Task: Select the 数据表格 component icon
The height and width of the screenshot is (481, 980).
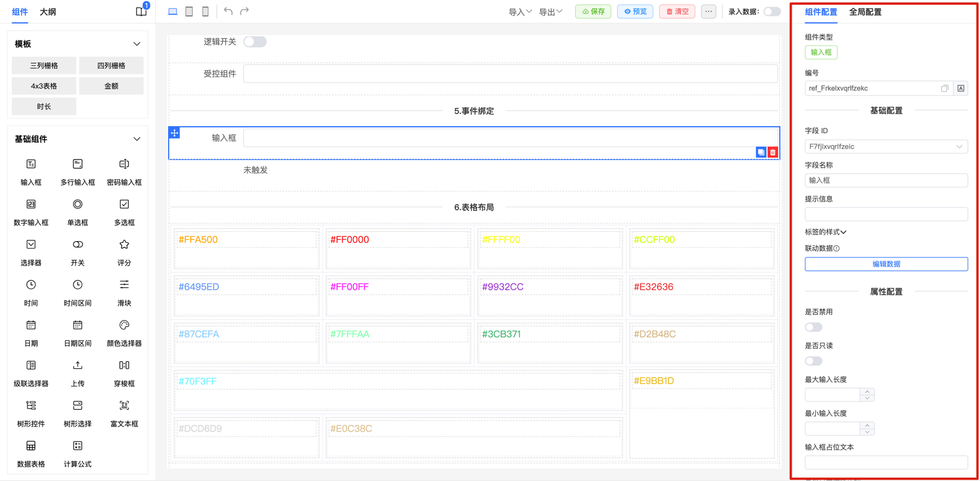Action: pyautogui.click(x=31, y=446)
